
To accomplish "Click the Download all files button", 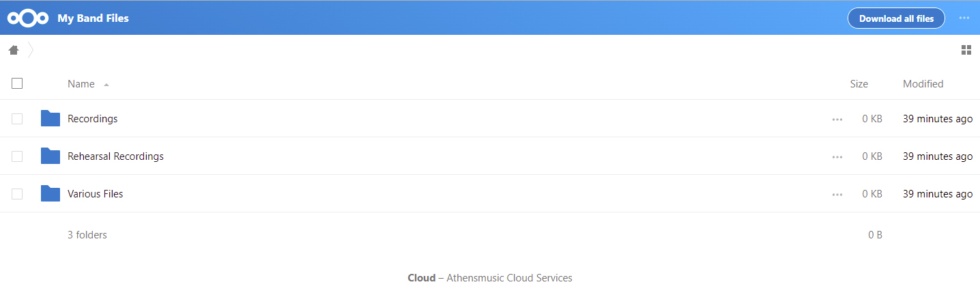I will coord(895,18).
